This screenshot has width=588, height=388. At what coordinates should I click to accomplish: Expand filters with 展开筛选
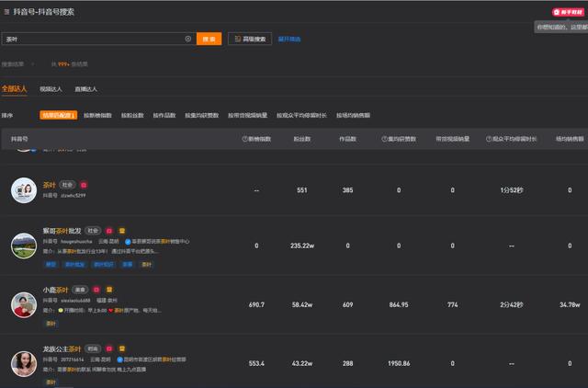(x=289, y=39)
